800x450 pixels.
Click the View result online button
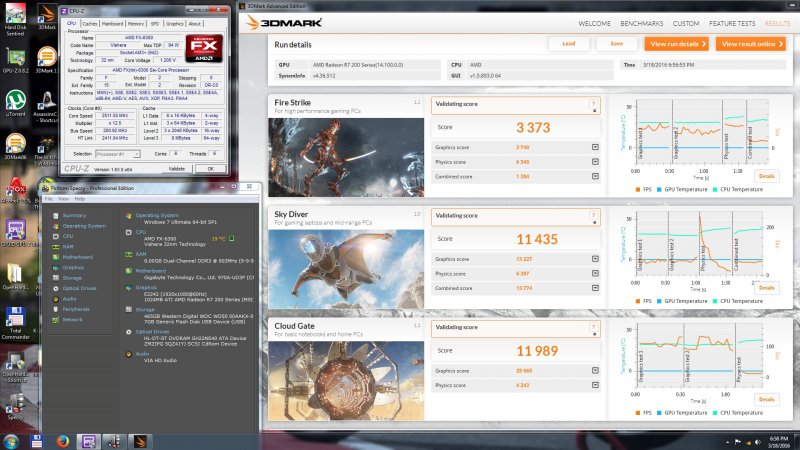751,44
